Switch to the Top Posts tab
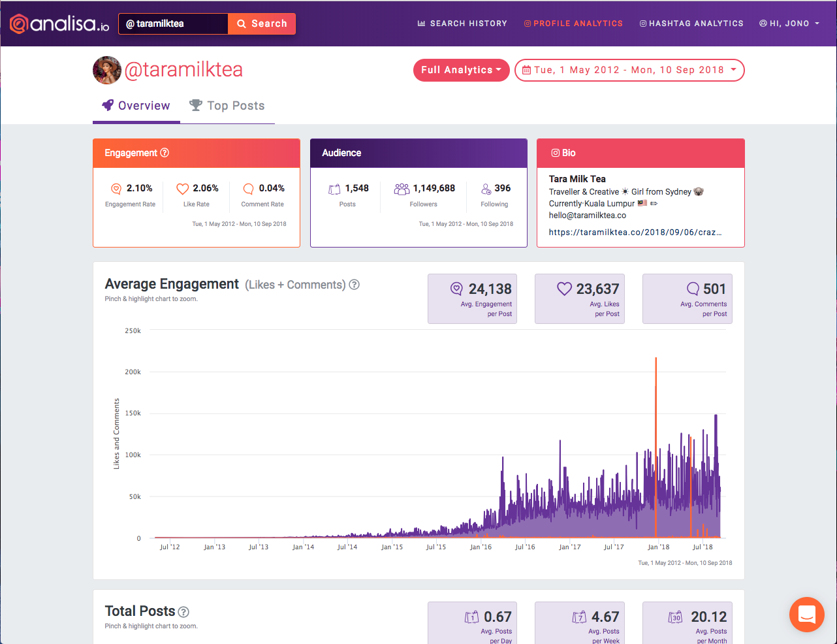 click(227, 106)
